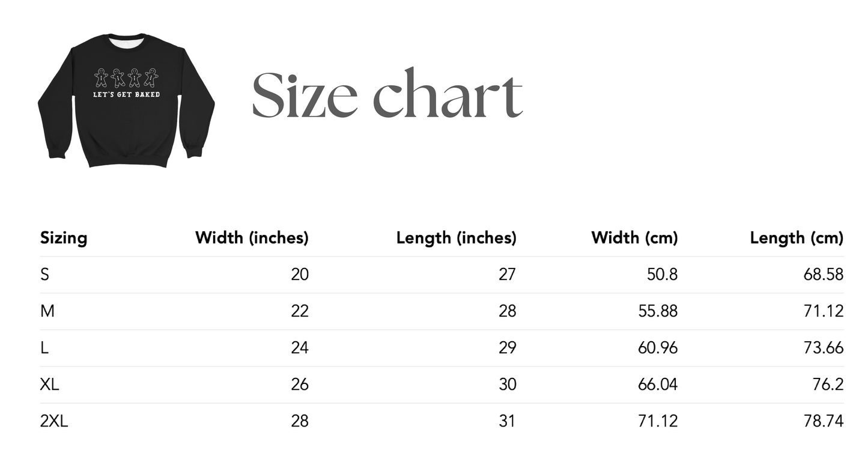
Task: Click the "Width (inches)" column header
Action: pos(252,238)
